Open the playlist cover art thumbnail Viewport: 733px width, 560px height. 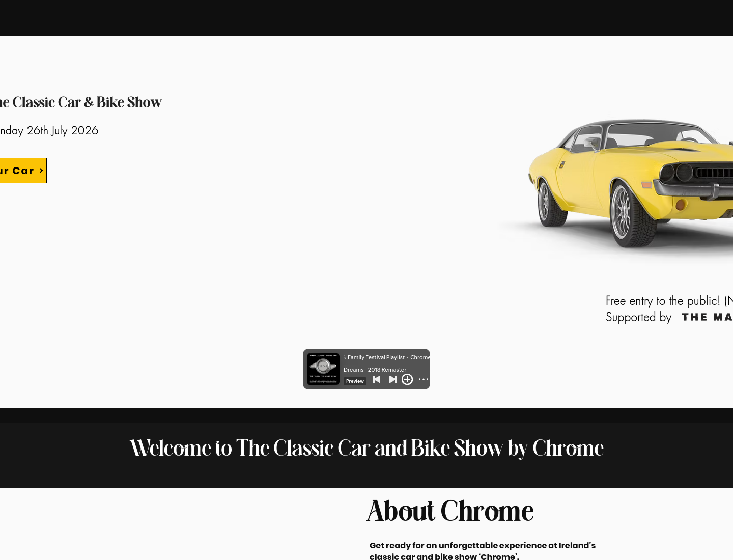tap(323, 369)
